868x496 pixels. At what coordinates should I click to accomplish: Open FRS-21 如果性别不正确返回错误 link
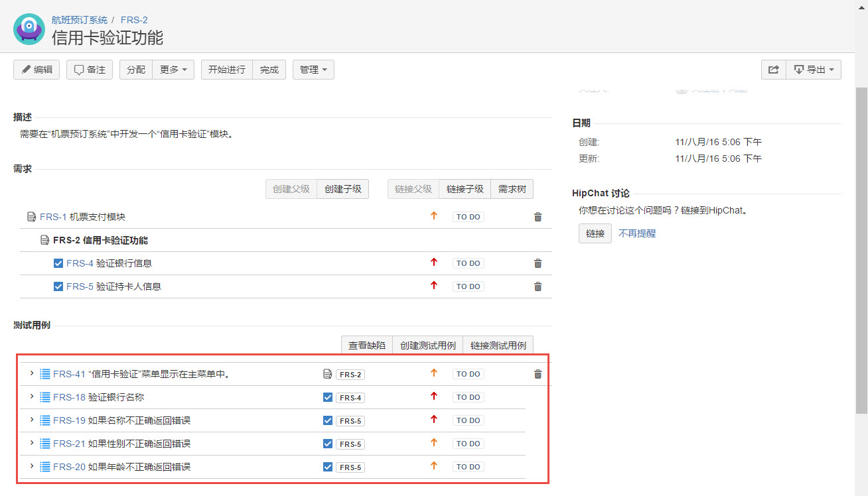[x=122, y=444]
